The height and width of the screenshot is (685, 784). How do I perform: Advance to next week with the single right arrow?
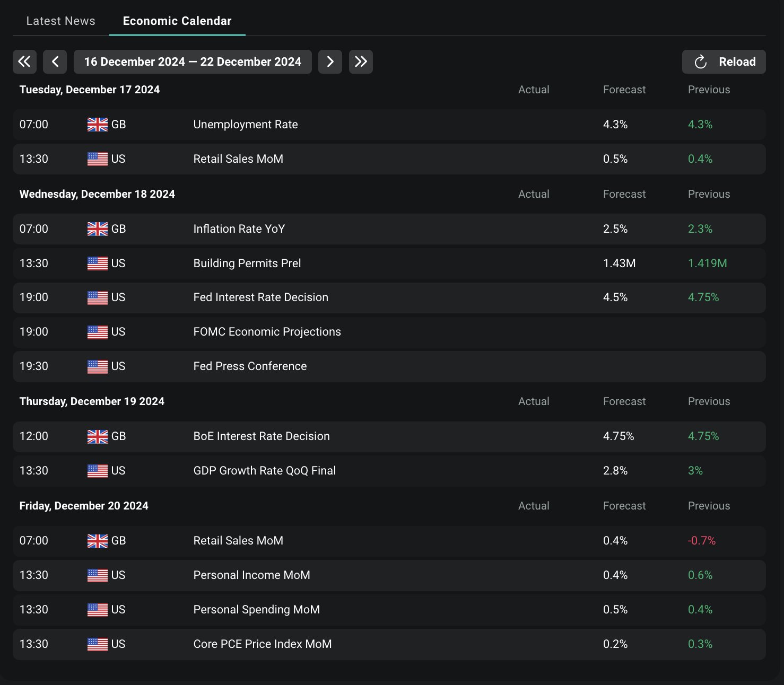pos(330,62)
